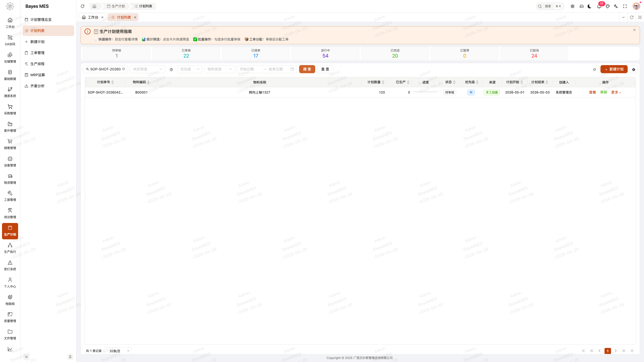
Task: Open the 基础数据 sidebar module
Action: [x=10, y=75]
